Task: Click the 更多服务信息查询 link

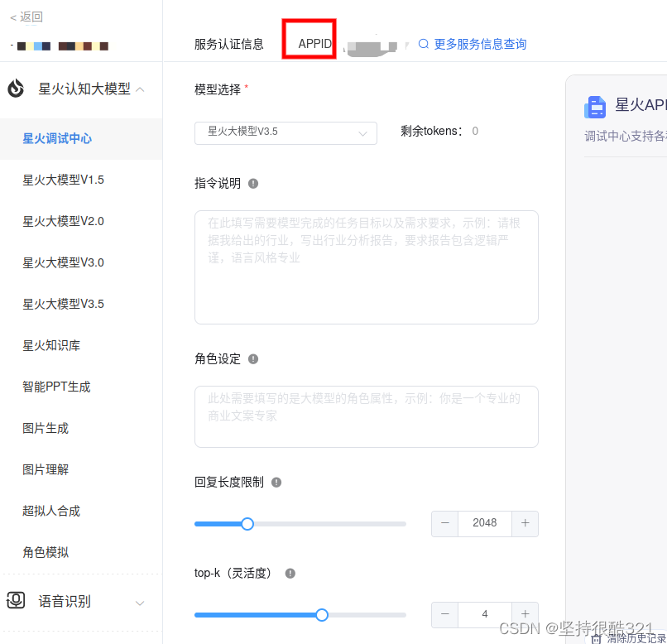Action: (x=480, y=44)
